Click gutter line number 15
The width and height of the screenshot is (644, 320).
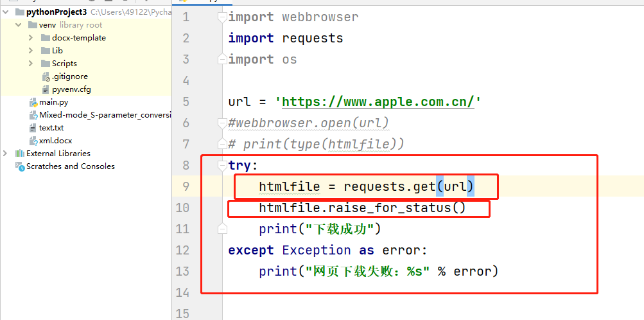click(182, 314)
